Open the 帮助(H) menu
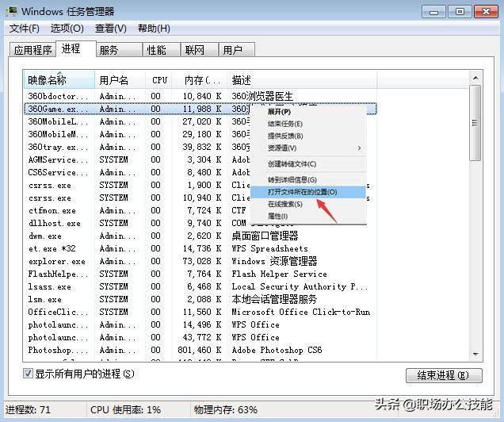 [154, 29]
